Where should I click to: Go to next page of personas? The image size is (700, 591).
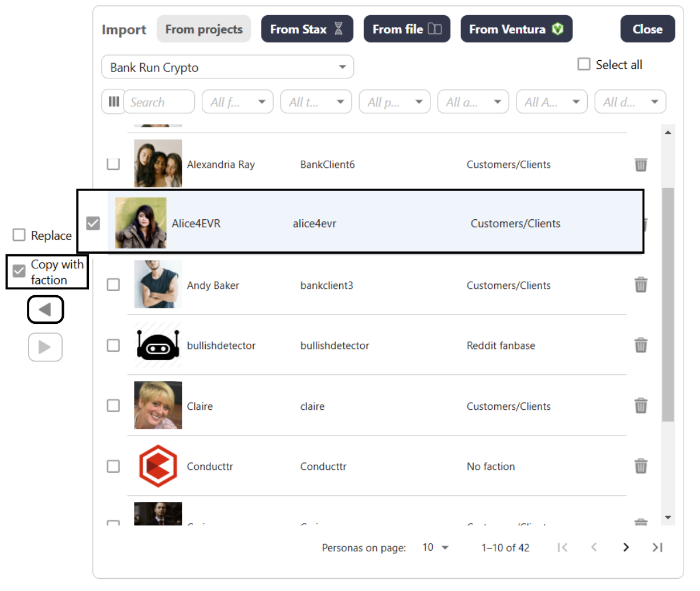point(626,547)
